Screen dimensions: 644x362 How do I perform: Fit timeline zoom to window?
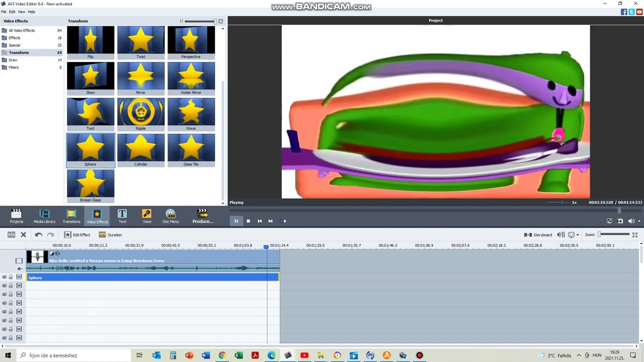pyautogui.click(x=635, y=235)
